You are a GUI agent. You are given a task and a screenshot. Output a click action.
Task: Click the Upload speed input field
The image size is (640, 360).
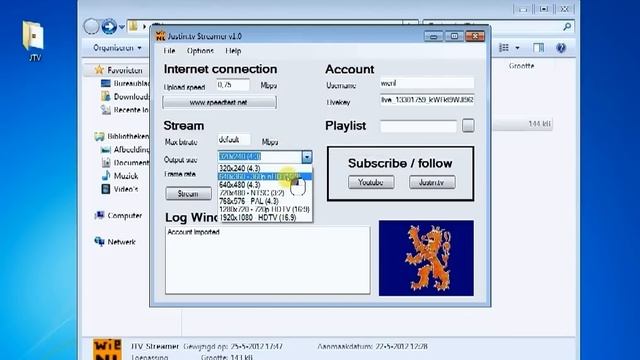[233, 85]
